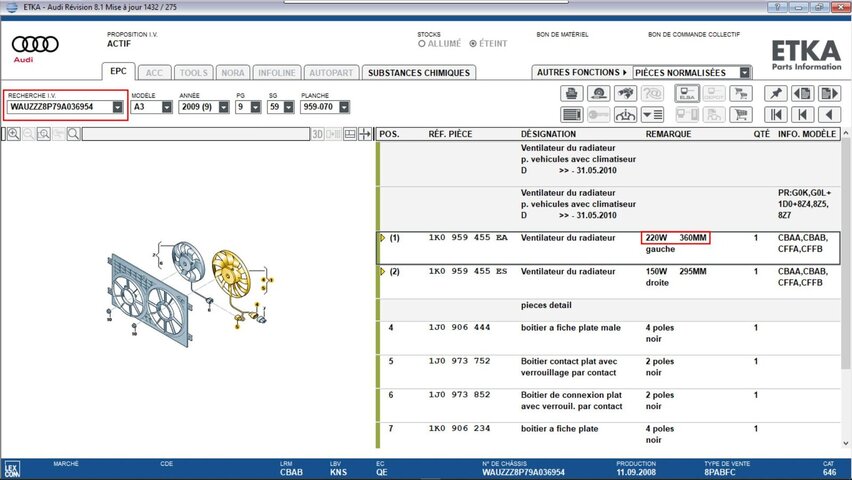Go to next page with right-arrow document icon
Viewport: 852px width, 480px height.
tap(829, 93)
